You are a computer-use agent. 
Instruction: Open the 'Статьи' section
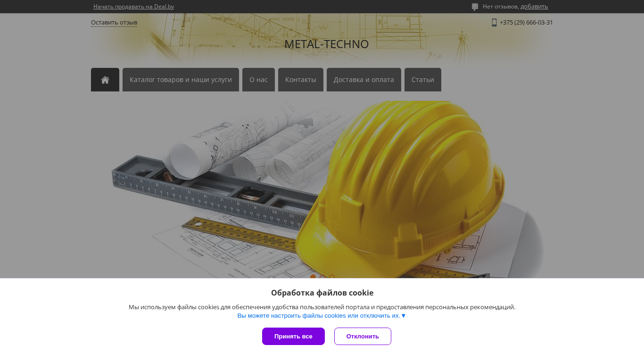(x=423, y=80)
